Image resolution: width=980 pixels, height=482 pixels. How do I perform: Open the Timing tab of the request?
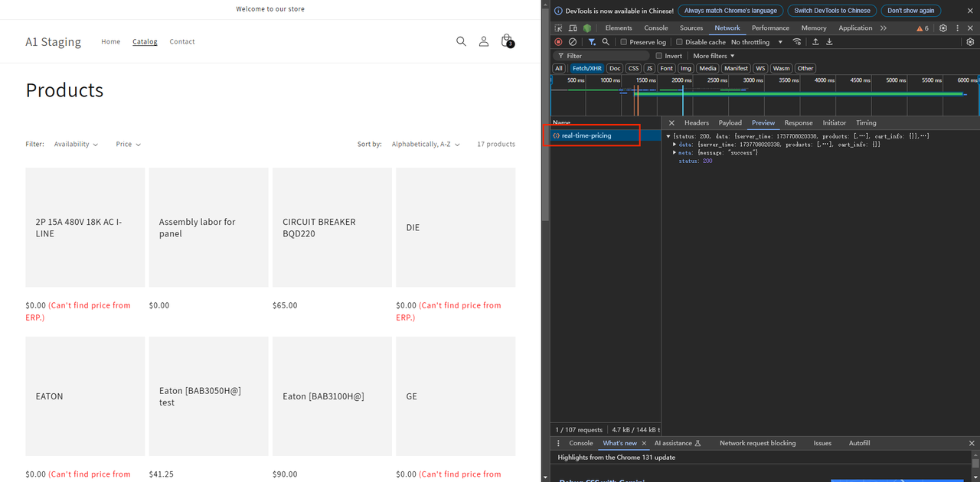point(866,123)
